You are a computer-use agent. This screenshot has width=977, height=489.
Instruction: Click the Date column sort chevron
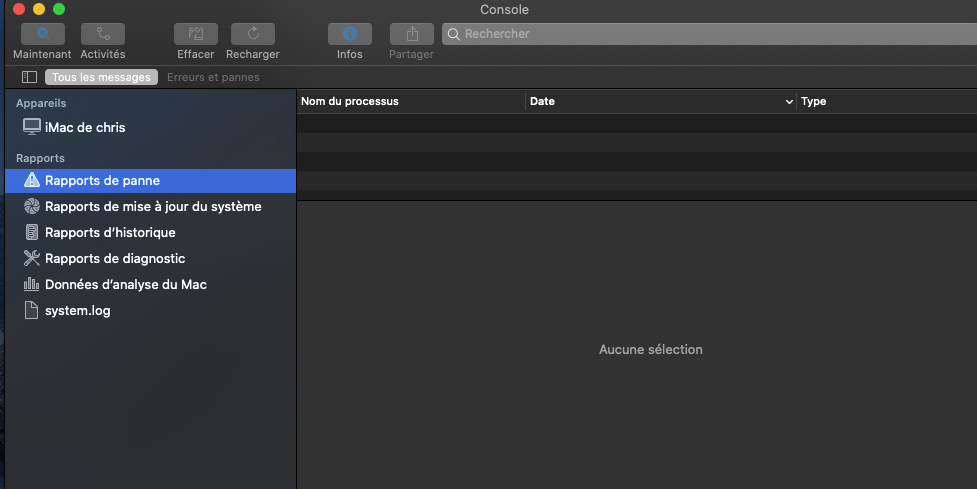click(789, 102)
